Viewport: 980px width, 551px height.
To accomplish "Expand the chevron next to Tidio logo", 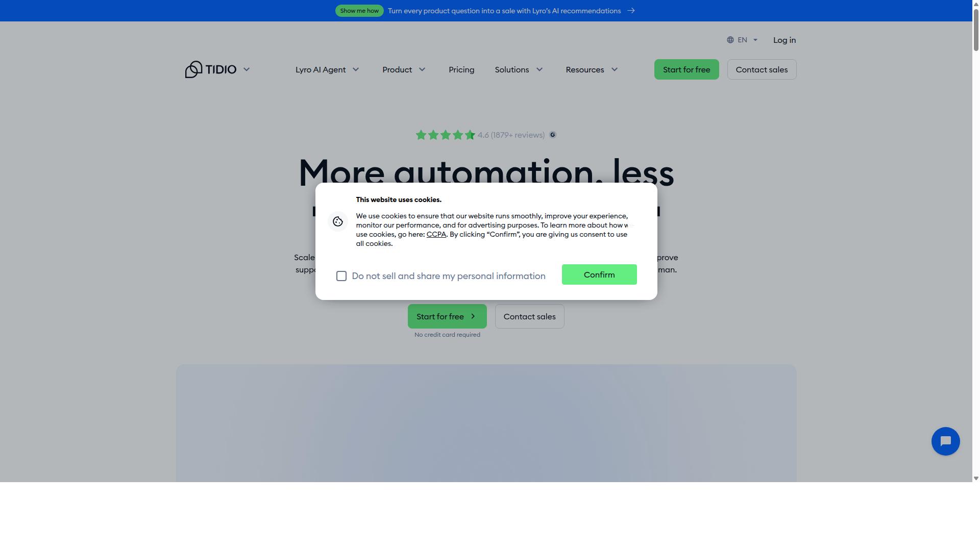I will 247,69.
